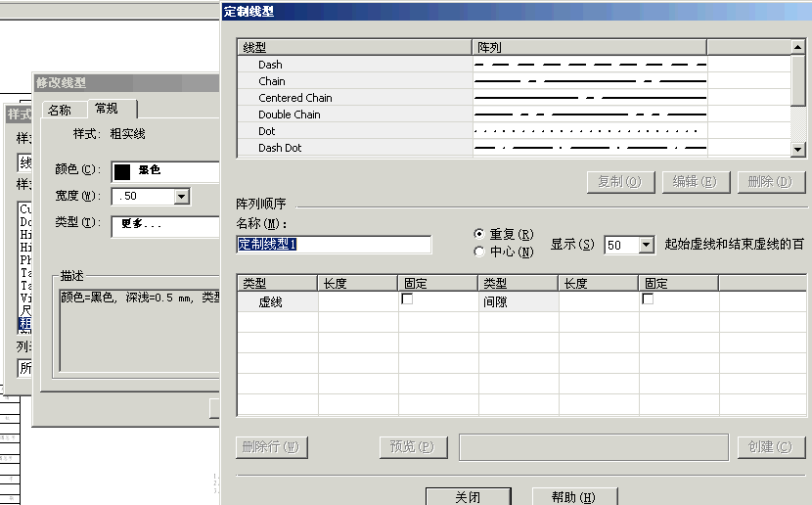The image size is (812, 505).
Task: Tick the 固定 checkbox next to 间隙
Action: pos(648,298)
